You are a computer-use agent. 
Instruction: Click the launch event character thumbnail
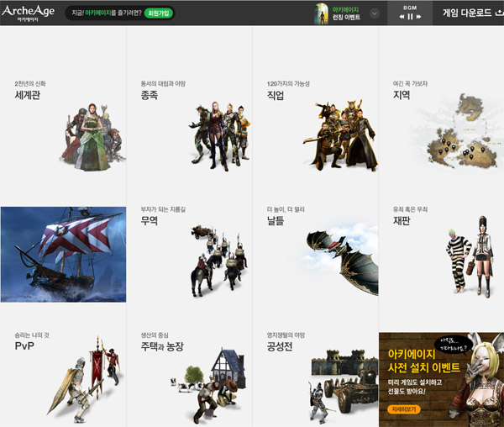click(321, 13)
